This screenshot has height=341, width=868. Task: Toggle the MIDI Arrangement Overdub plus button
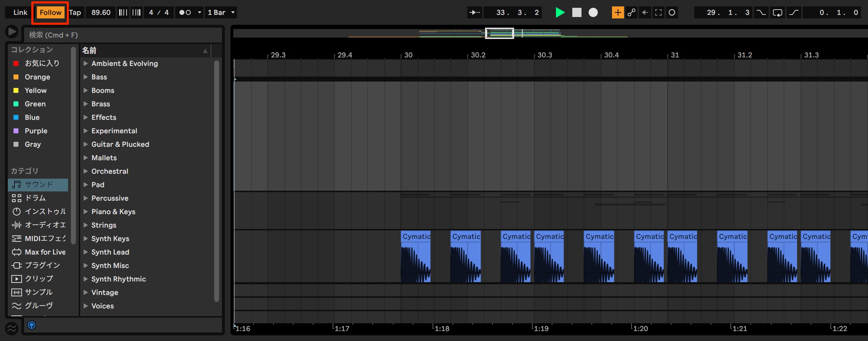click(x=618, y=12)
